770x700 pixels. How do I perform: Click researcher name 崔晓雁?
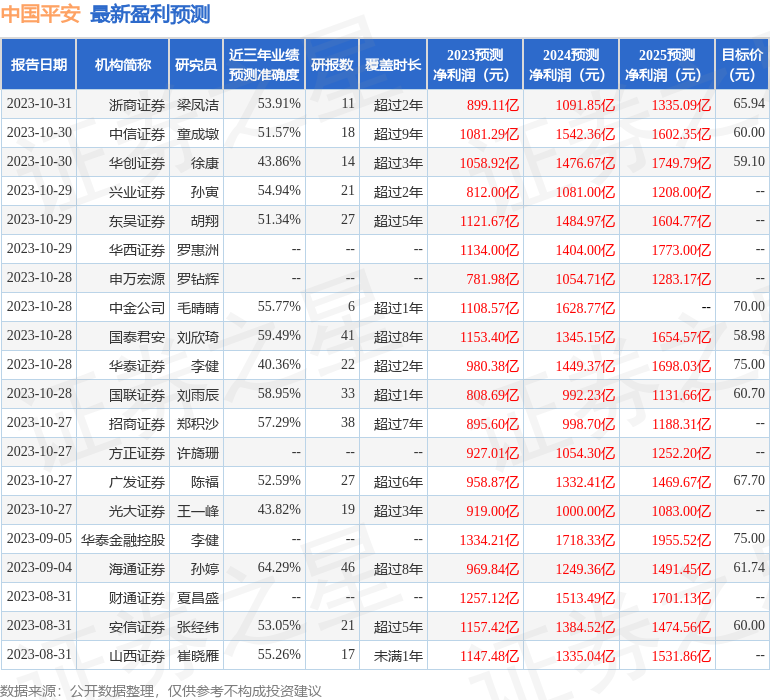(x=197, y=656)
